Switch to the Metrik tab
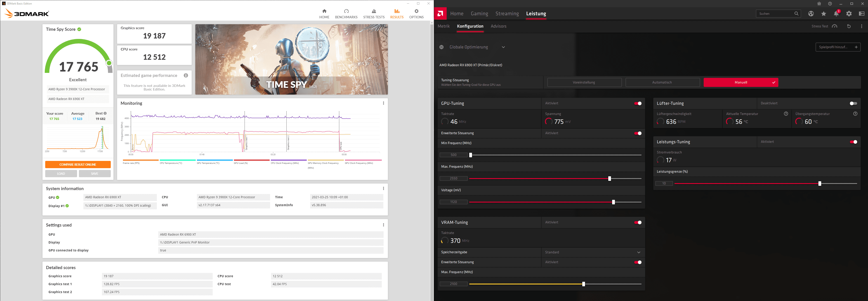 click(443, 26)
